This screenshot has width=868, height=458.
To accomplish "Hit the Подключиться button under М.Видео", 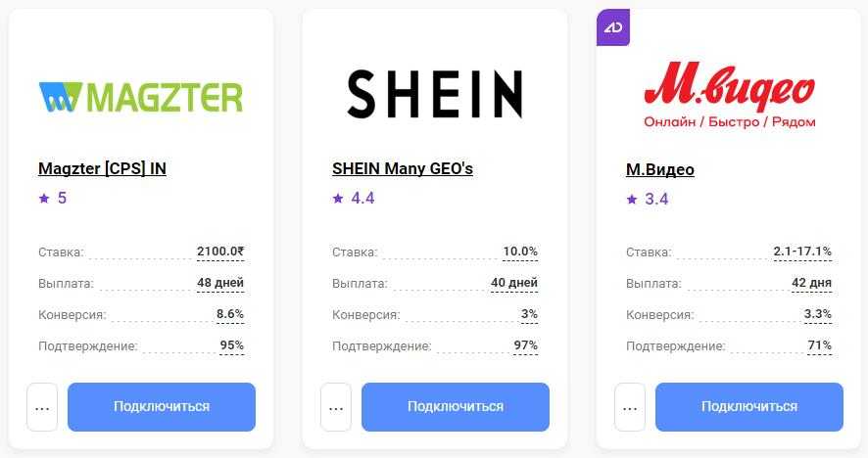I will (x=749, y=407).
